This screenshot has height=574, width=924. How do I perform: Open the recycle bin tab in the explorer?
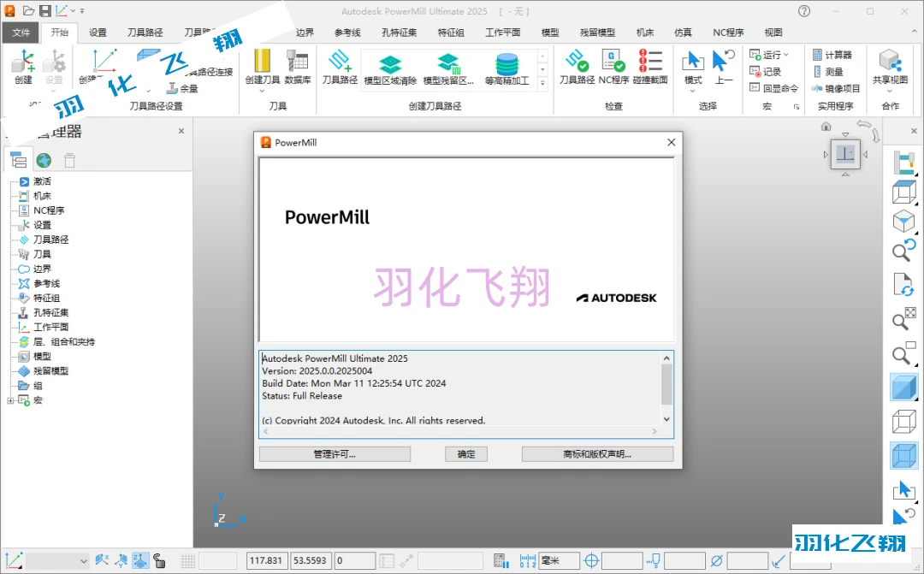pos(69,160)
